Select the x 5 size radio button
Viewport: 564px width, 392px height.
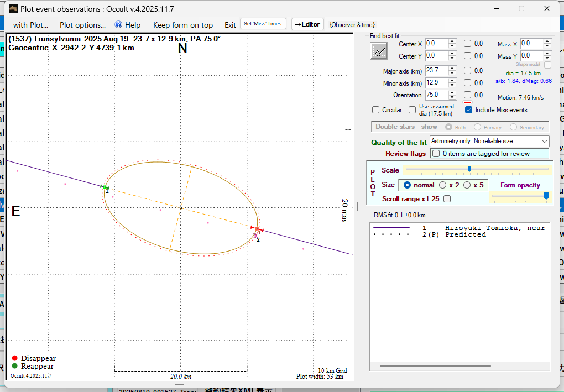[x=467, y=185]
